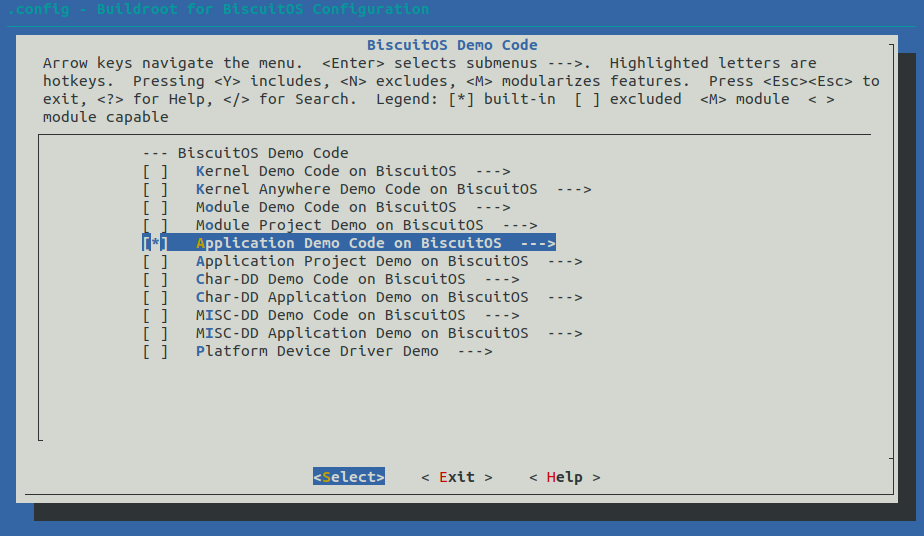
Task: Toggle checkbox for Module Demo Code on BiscuitOS
Action: pos(155,207)
